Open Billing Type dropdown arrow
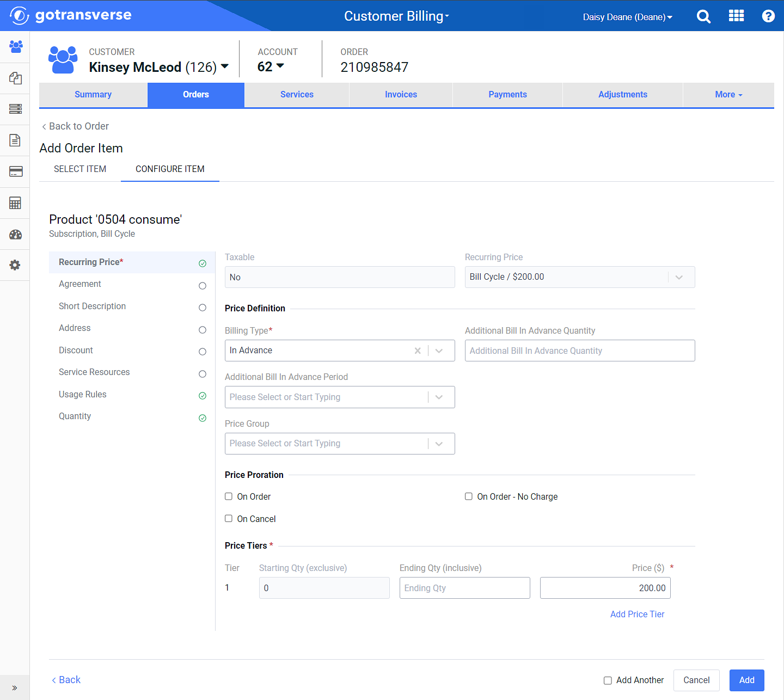 439,351
